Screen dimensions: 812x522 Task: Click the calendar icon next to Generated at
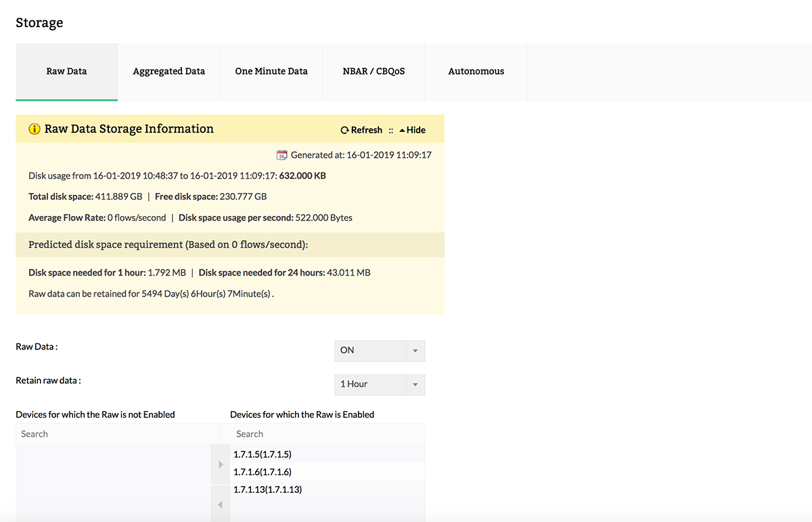(x=282, y=155)
